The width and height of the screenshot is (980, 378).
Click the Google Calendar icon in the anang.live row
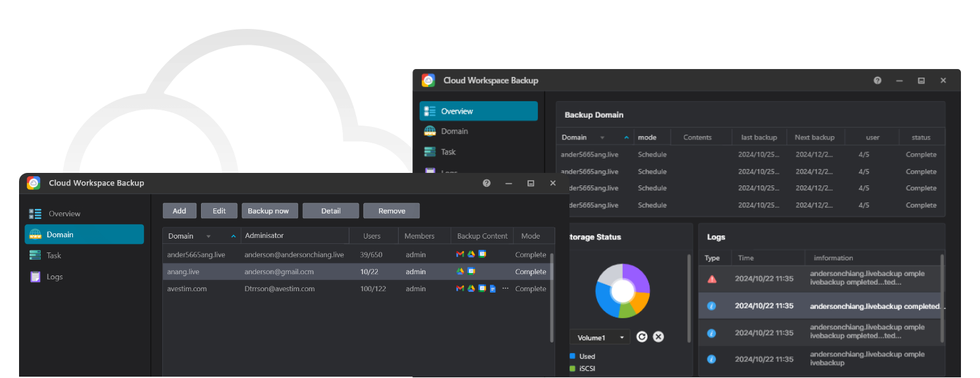click(471, 272)
